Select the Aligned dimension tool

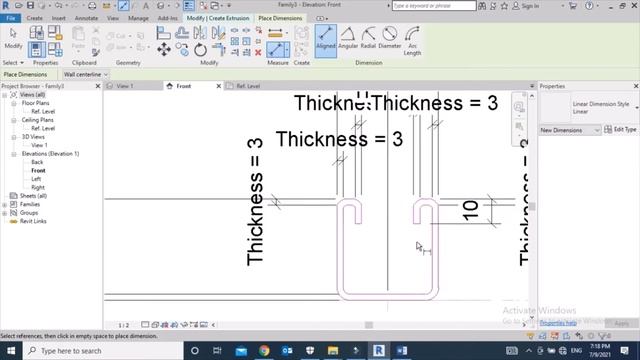click(x=326, y=40)
